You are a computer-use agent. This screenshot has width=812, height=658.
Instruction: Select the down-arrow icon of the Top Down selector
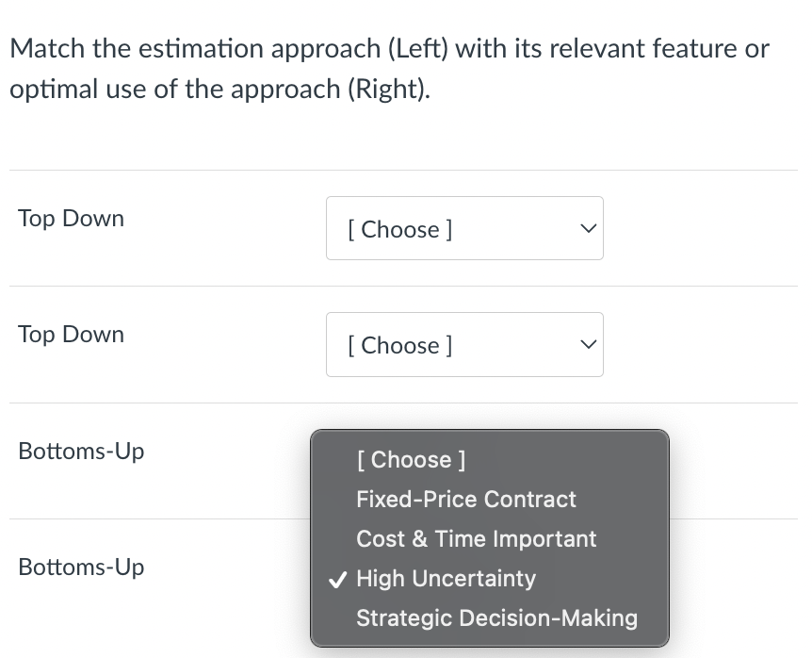point(588,227)
